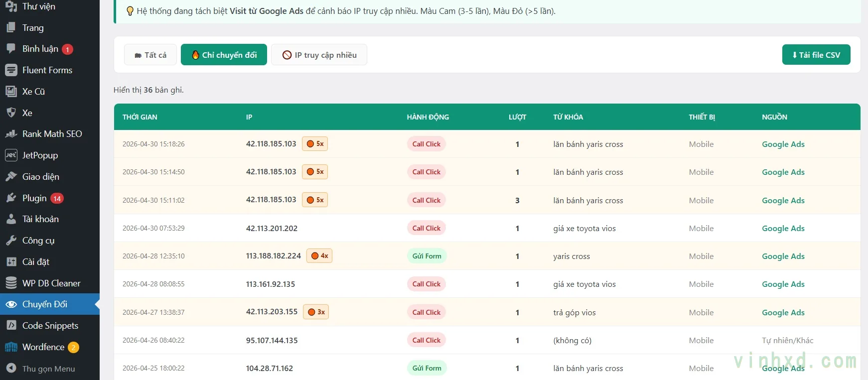Click the Wordfence icon
Viewport: 868px width, 380px height.
[11, 347]
